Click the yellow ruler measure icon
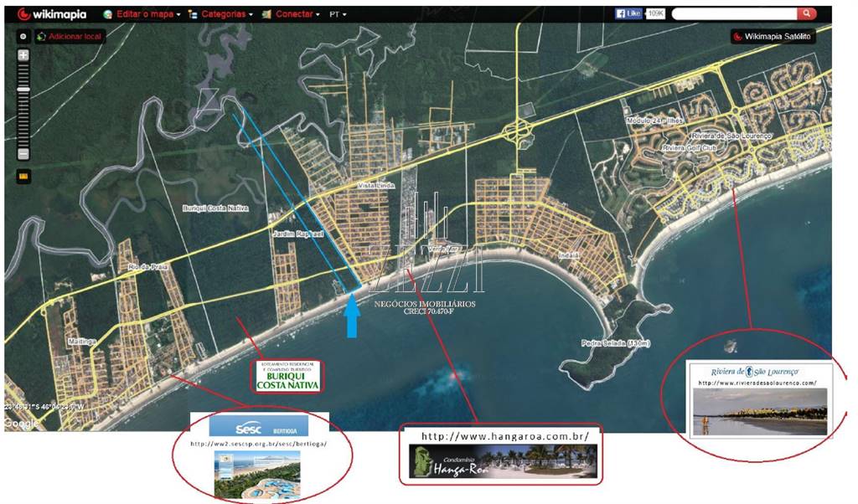Viewport: 858px width, 504px height. [23, 177]
